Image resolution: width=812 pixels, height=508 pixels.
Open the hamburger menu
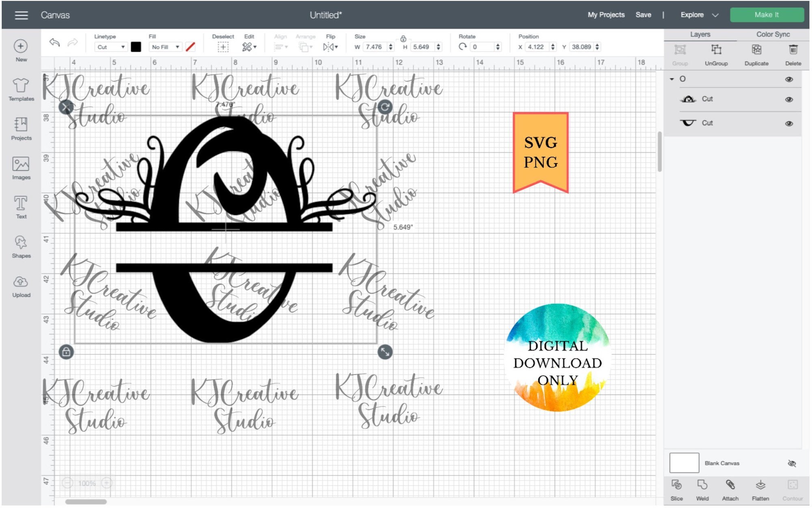21,15
